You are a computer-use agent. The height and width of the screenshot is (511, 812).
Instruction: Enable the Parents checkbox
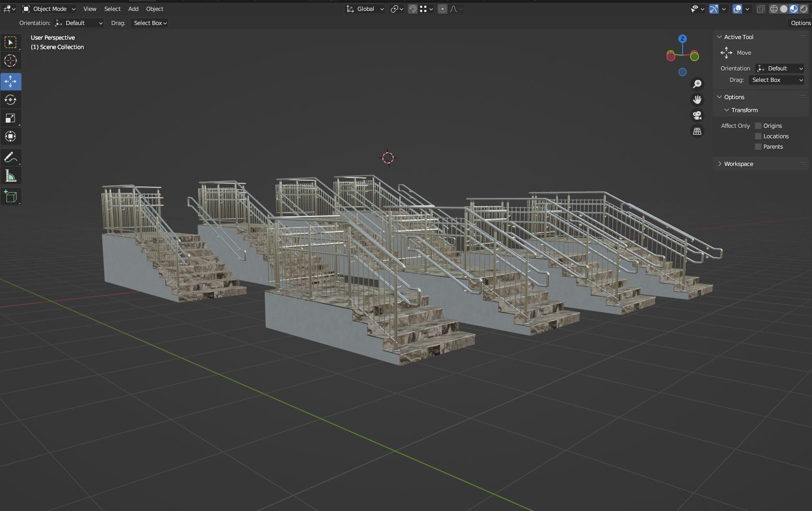pos(758,147)
